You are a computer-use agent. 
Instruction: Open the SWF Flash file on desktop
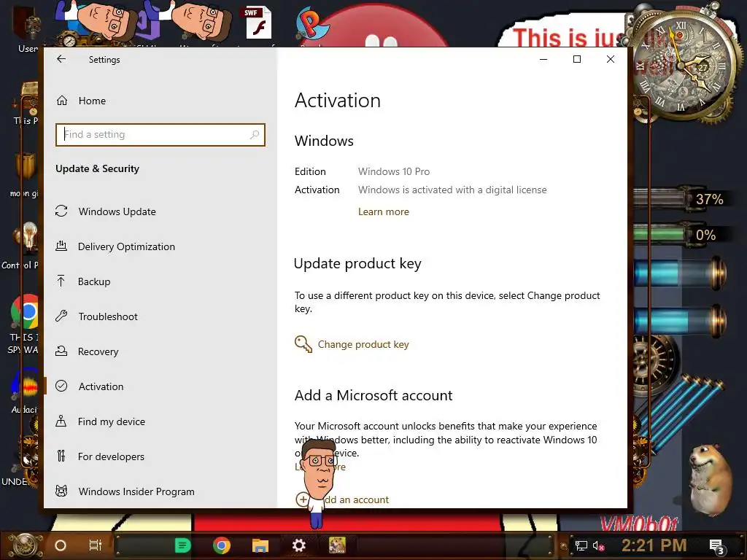259,23
